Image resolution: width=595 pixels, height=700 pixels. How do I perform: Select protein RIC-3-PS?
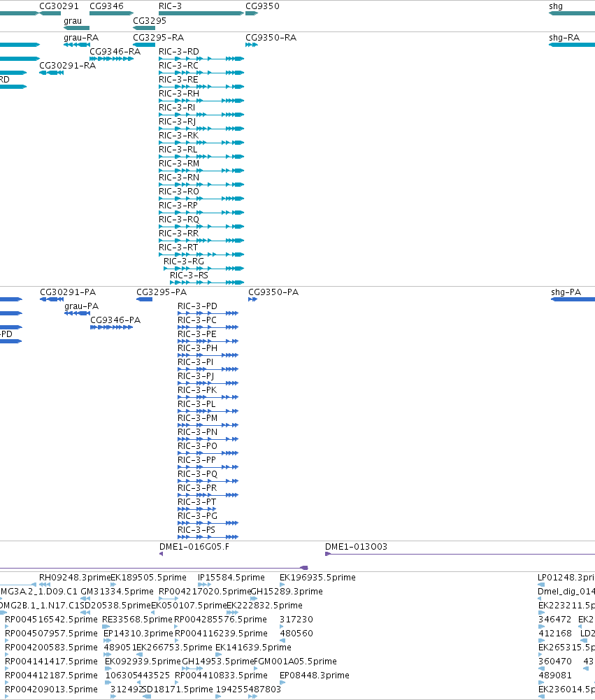[x=208, y=537]
